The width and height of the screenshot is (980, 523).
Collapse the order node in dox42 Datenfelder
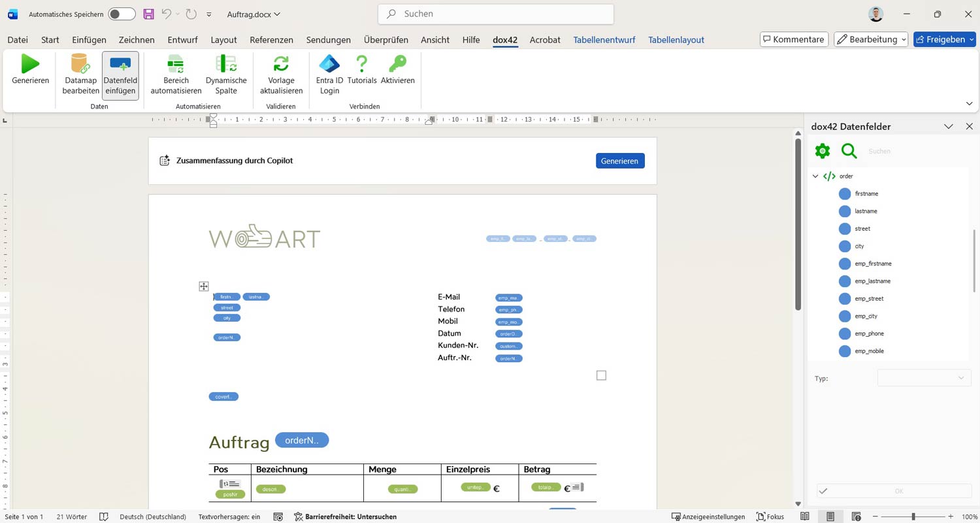tap(815, 176)
